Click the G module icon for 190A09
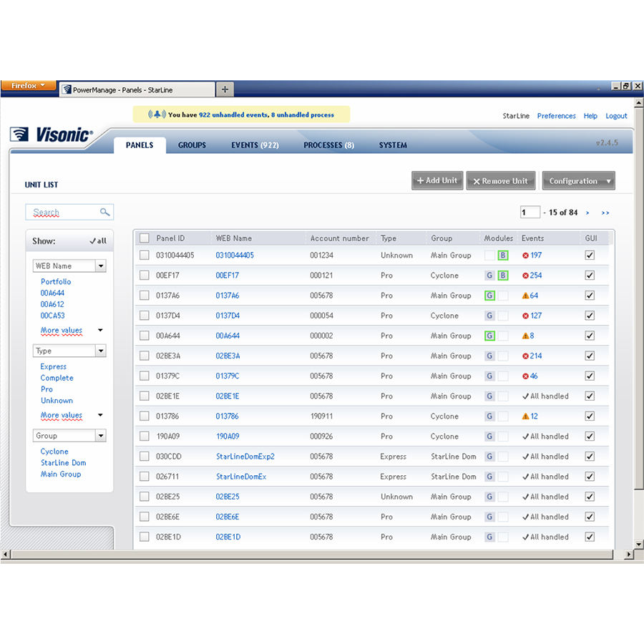644x644 pixels. coord(489,436)
